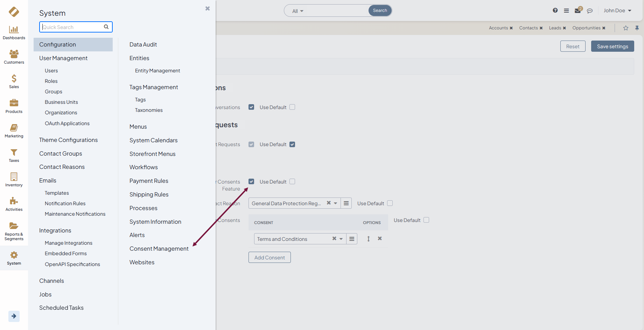Viewport: 644px width, 330px height.
Task: Enable Use Default for Consents Feature
Action: pos(292,181)
